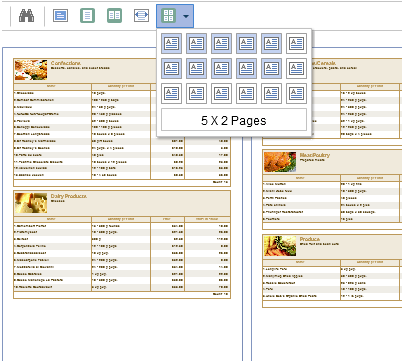This screenshot has width=412, height=362.
Task: Choose the 6 X 2 page cell
Action: (x=296, y=68)
